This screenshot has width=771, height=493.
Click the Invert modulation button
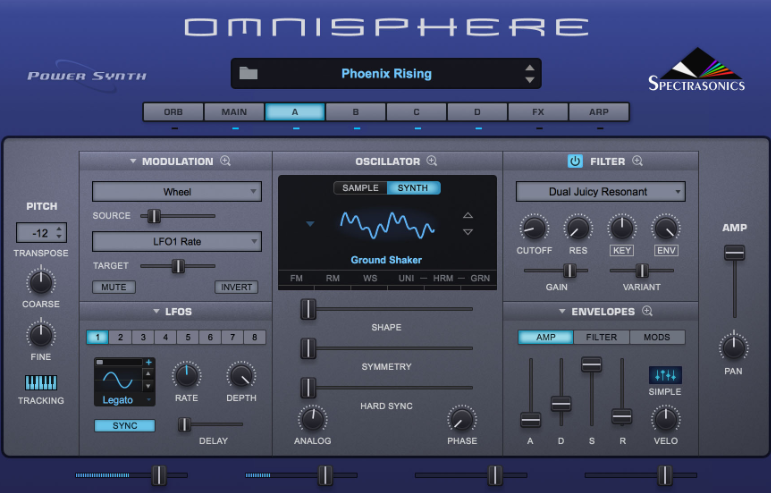[x=236, y=287]
